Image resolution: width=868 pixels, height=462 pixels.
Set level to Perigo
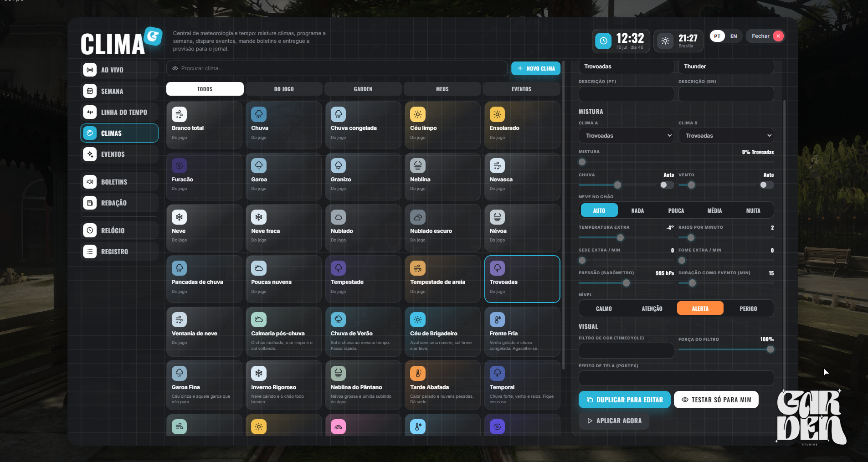pyautogui.click(x=748, y=308)
